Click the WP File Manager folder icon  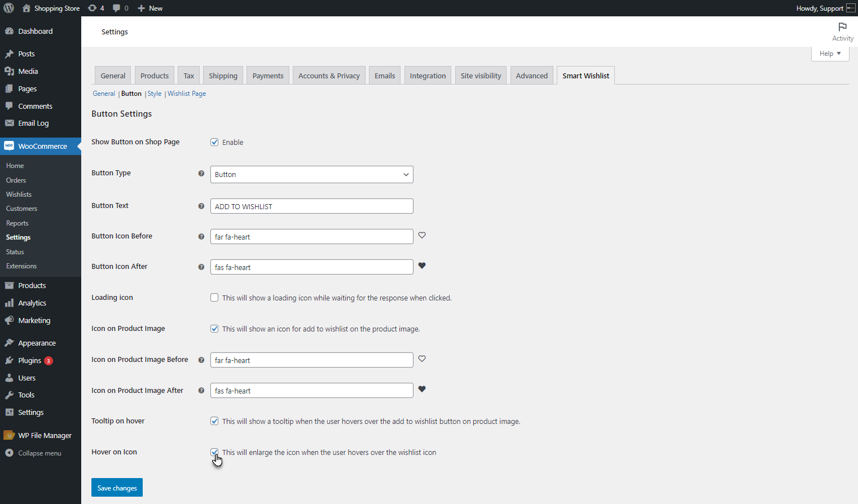pyautogui.click(x=9, y=435)
